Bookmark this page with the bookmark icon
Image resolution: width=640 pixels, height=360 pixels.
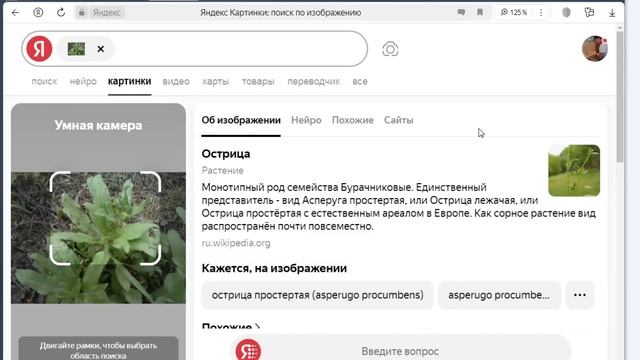pos(480,13)
